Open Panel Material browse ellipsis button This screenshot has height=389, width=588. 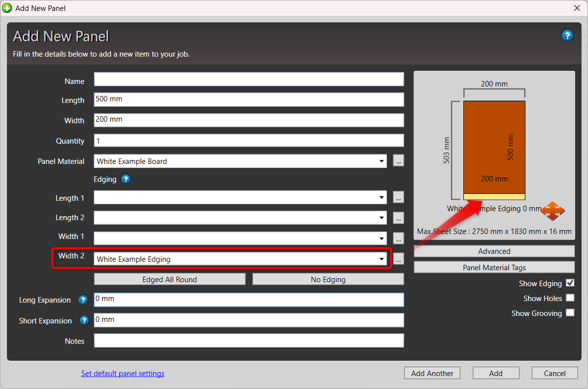click(x=398, y=161)
